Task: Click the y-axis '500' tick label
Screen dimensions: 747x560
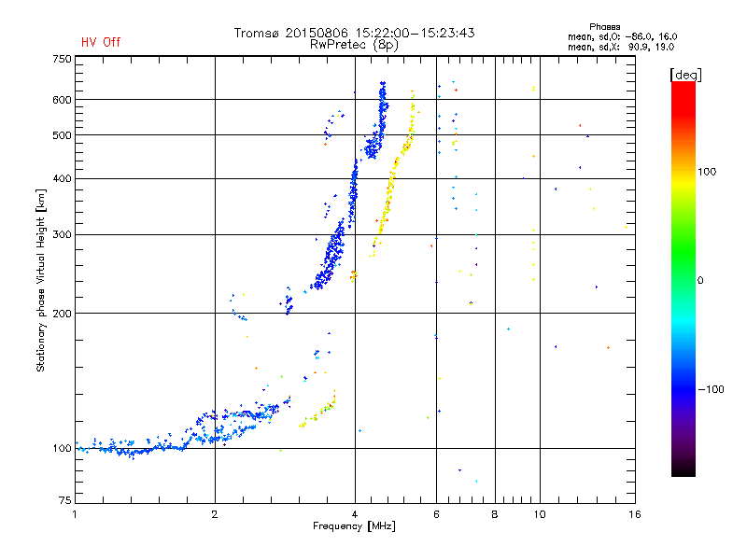Action: pos(62,135)
